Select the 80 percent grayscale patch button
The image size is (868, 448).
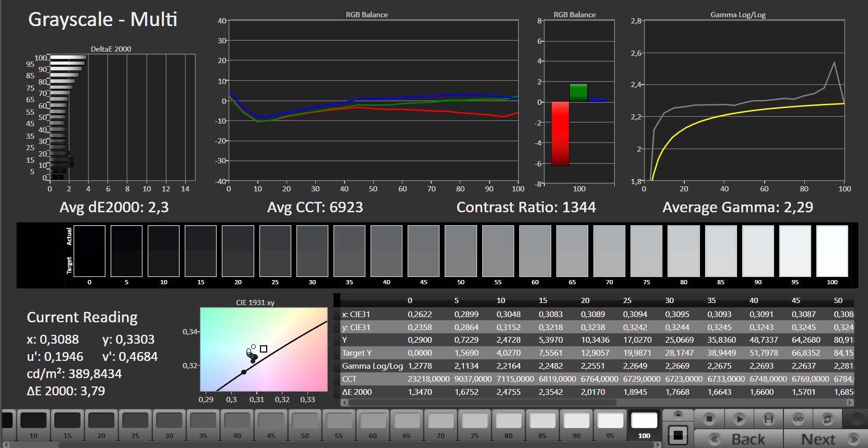pos(508,426)
